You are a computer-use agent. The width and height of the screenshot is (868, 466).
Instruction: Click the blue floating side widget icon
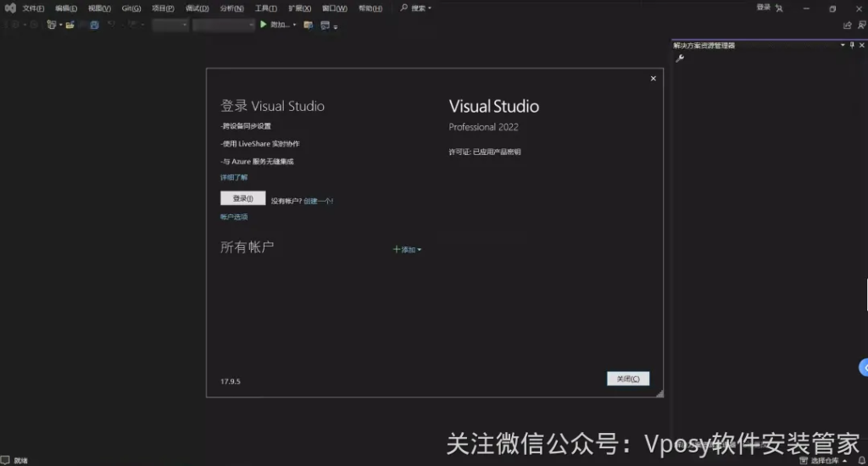click(864, 368)
